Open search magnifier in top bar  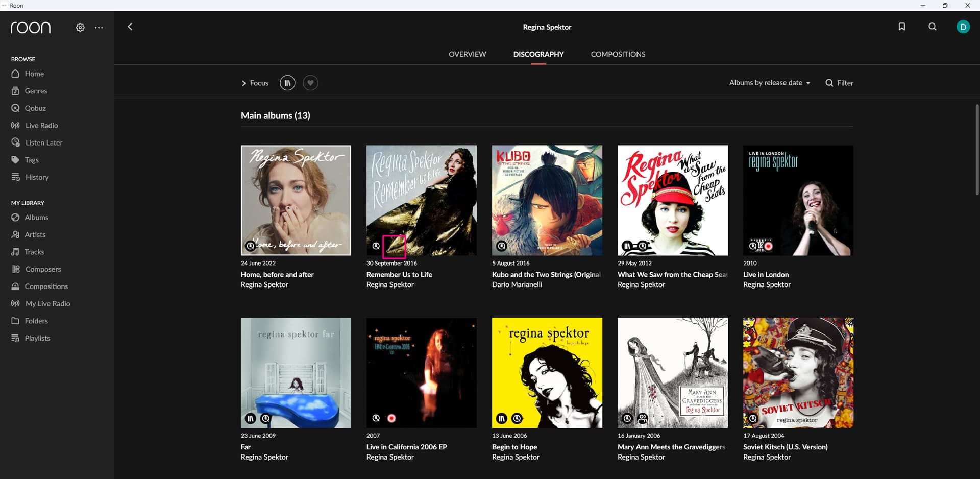[x=933, y=27]
